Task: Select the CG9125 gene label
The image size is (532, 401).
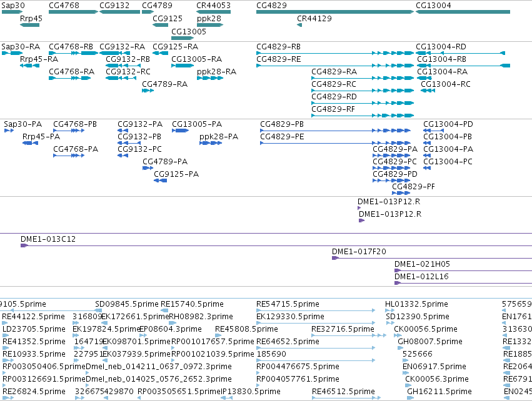Action: coord(168,18)
